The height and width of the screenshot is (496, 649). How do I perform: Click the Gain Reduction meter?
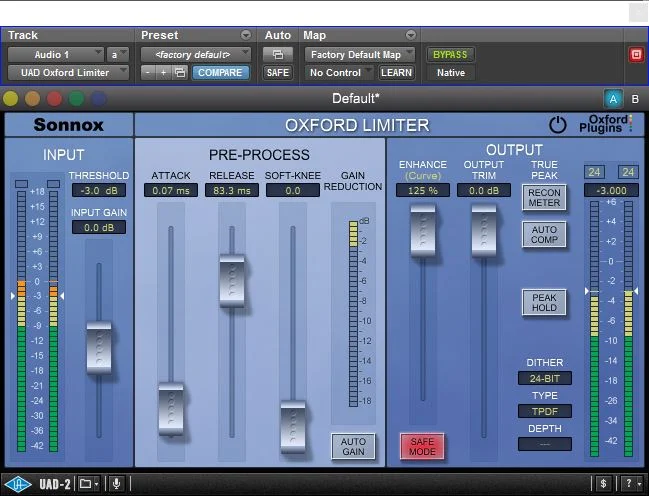[x=353, y=313]
